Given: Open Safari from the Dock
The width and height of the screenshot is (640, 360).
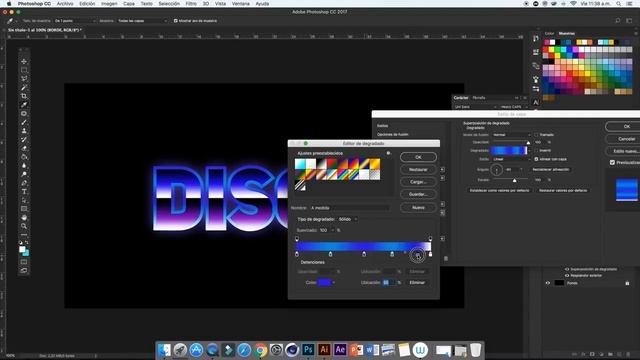Looking at the screenshot, I should click(244, 350).
